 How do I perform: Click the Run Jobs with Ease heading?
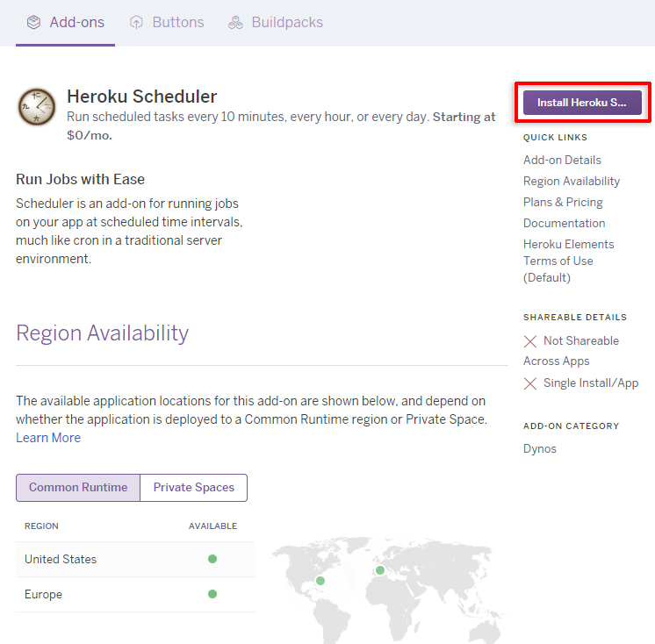click(x=80, y=180)
